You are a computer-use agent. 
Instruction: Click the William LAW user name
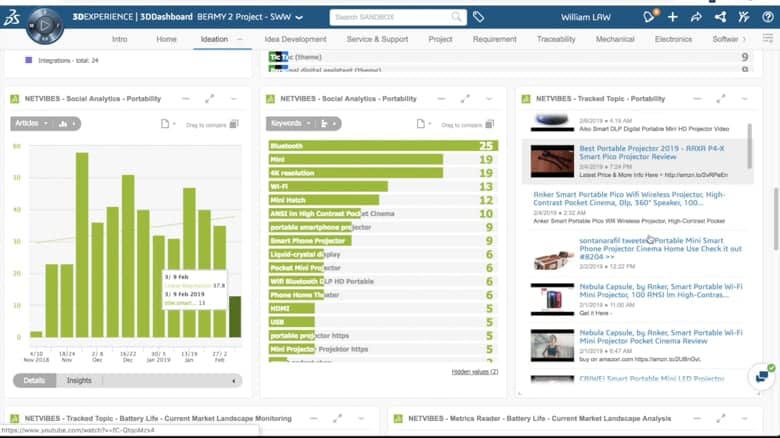tap(585, 17)
